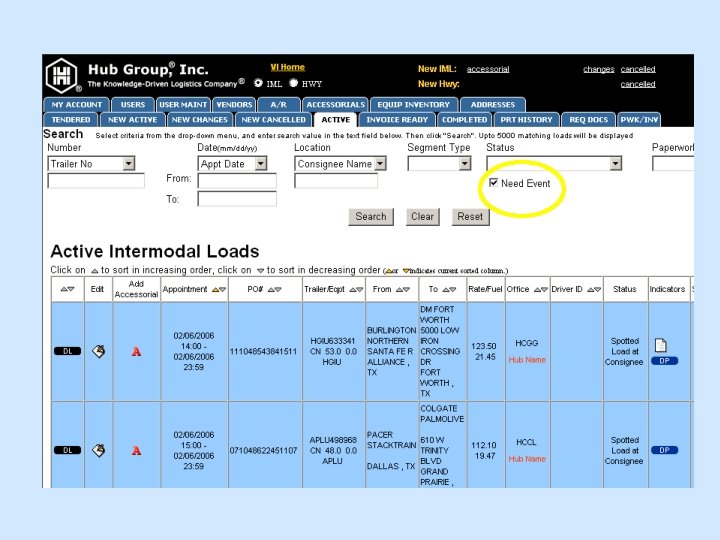The width and height of the screenshot is (720, 540).
Task: Click the From date field
Action: click(x=237, y=180)
